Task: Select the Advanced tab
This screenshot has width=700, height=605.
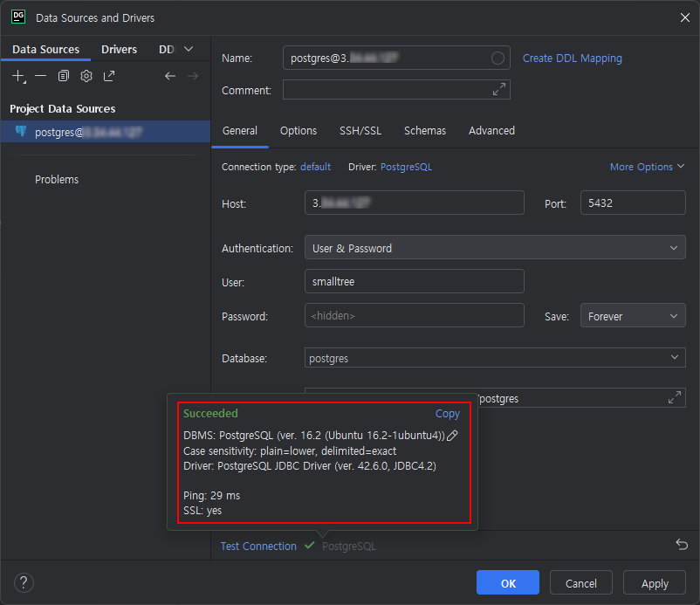Action: [x=491, y=131]
